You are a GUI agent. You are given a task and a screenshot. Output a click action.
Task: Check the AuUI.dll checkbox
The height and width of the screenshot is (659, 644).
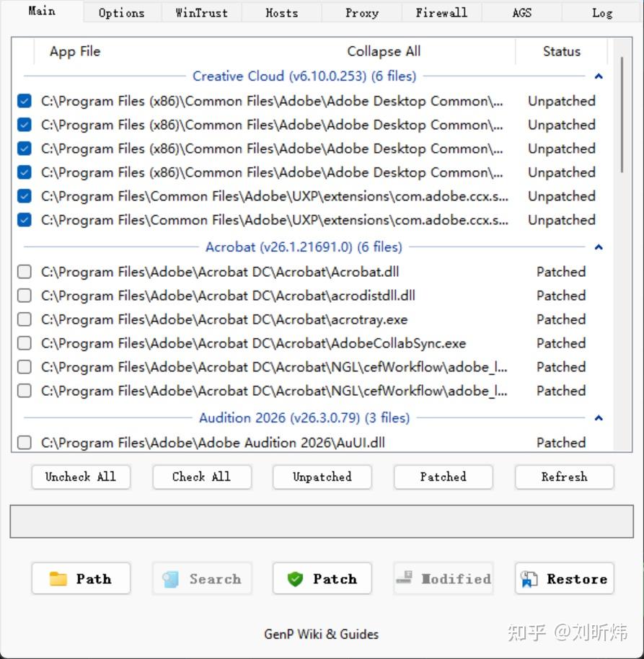pyautogui.click(x=25, y=443)
